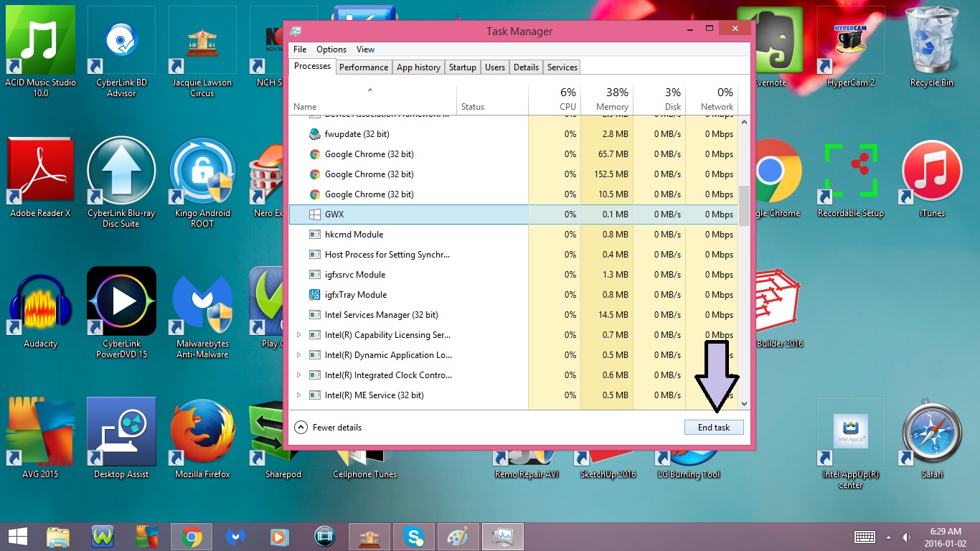Select the igfxTray Module process
980x551 pixels.
(514, 295)
